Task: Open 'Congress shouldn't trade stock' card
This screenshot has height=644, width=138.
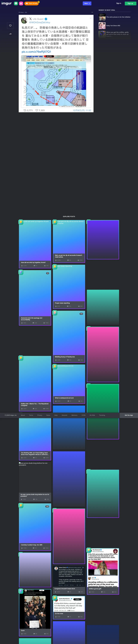Action: [69, 579]
